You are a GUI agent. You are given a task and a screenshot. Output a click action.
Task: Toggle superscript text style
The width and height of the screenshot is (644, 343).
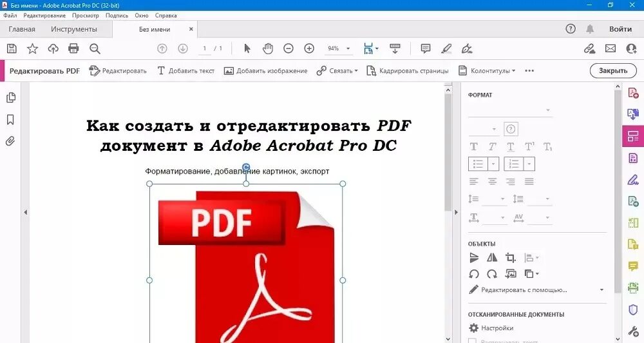click(529, 147)
